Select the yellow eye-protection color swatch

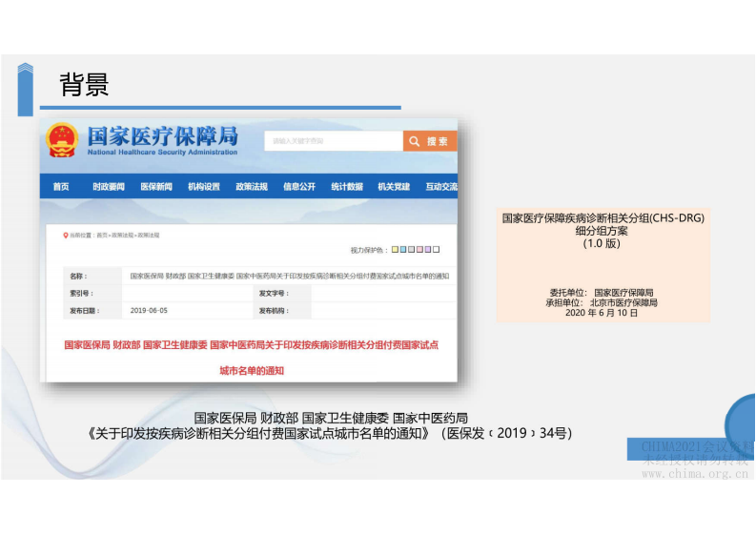pos(395,250)
